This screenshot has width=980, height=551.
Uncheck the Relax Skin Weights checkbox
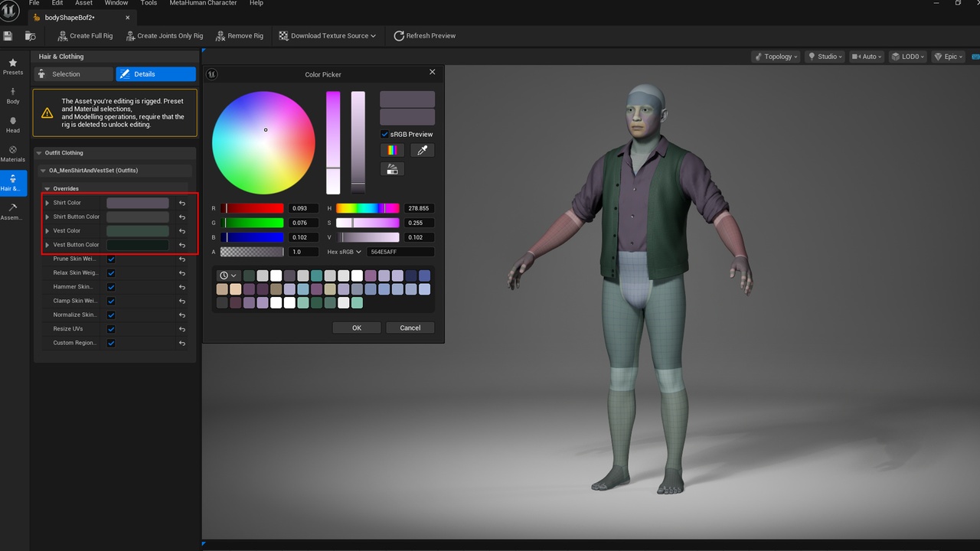111,273
